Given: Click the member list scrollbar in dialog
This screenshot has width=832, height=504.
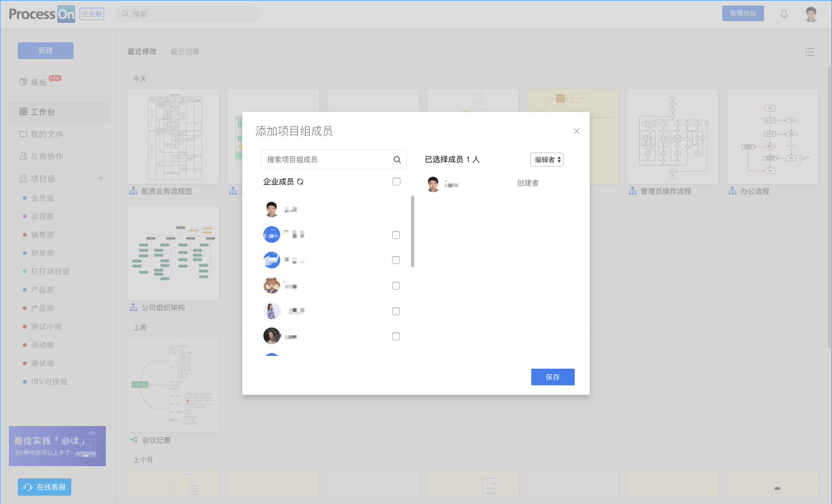Looking at the screenshot, I should [413, 231].
